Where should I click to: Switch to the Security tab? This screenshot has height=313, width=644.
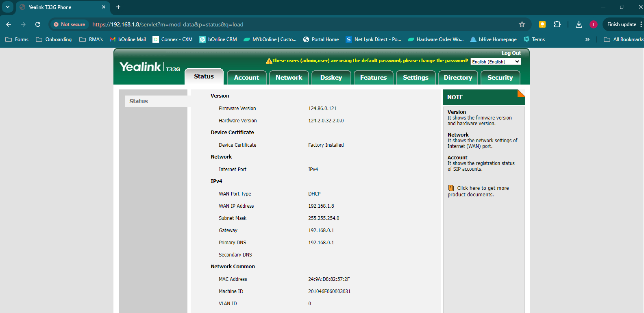coord(500,78)
